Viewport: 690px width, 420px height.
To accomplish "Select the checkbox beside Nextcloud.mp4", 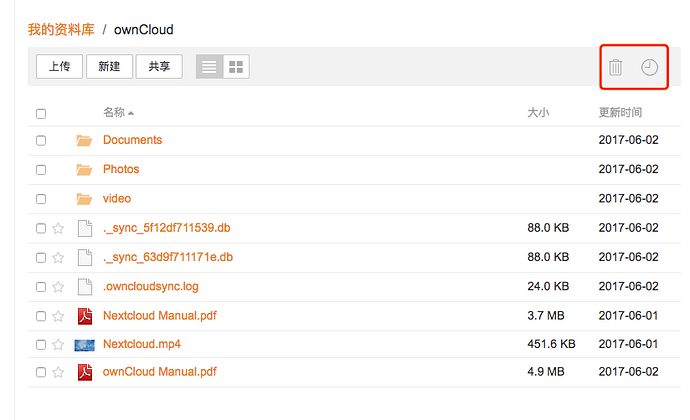I will (41, 345).
